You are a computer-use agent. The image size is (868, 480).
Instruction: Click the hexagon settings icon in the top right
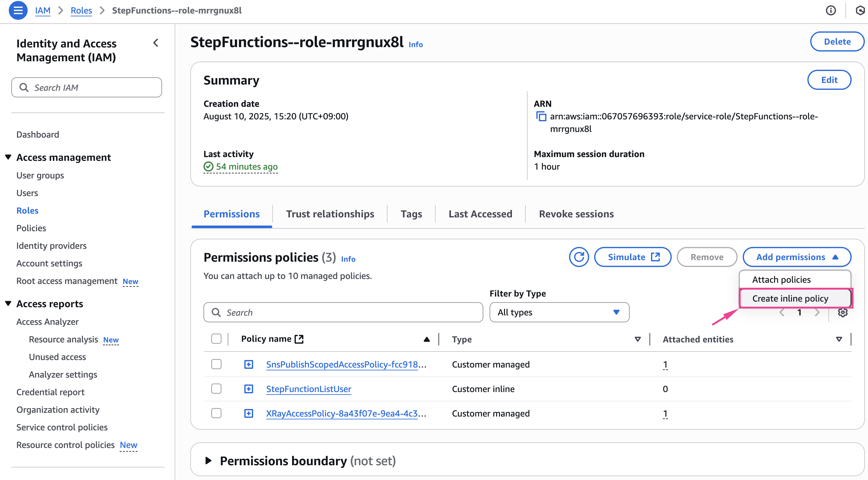click(x=860, y=10)
